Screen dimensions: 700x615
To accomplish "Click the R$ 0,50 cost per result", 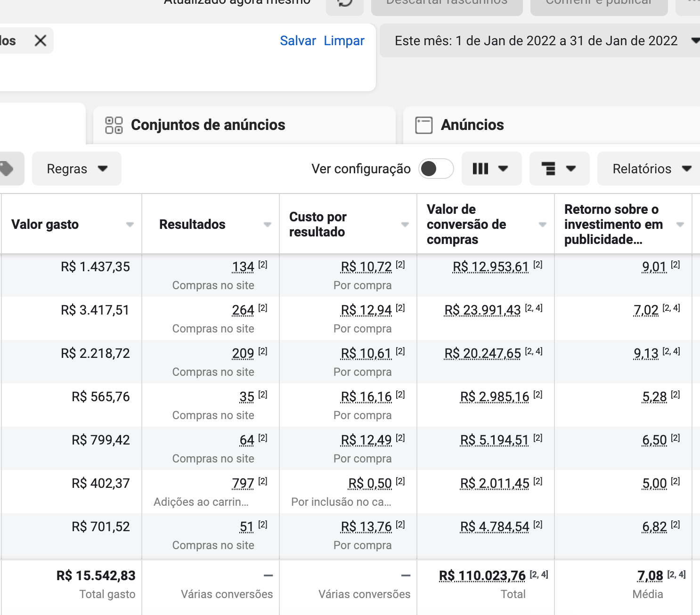I will 370,484.
